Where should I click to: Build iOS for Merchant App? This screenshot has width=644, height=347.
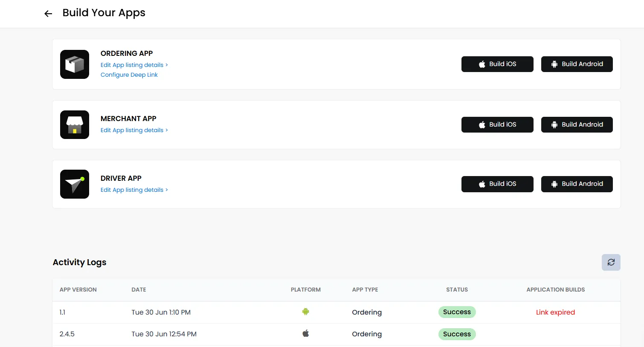click(x=497, y=124)
